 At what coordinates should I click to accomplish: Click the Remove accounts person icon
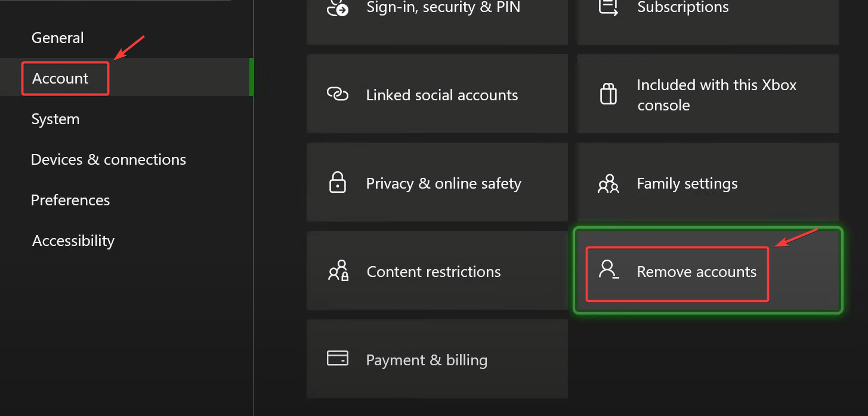pos(608,270)
